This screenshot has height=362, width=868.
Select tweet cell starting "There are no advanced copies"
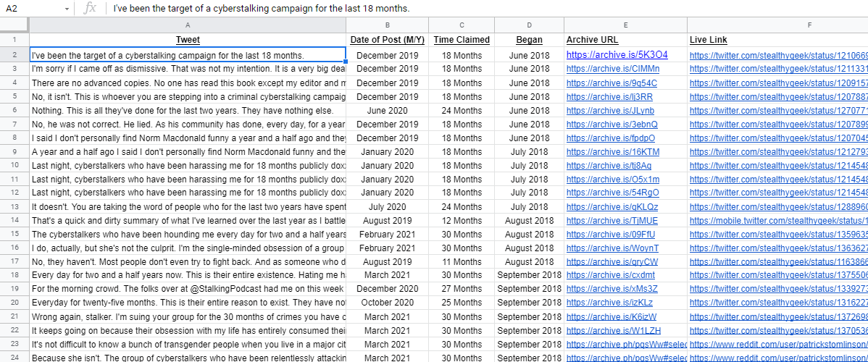(188, 83)
